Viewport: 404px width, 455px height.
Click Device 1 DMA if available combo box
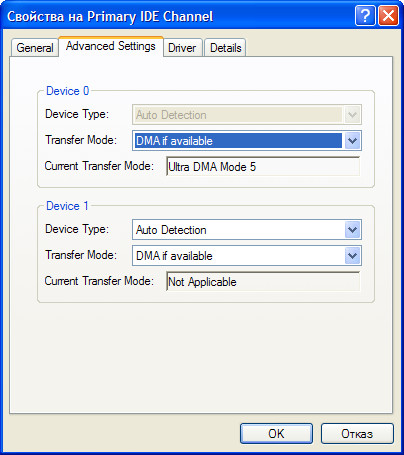(x=247, y=256)
